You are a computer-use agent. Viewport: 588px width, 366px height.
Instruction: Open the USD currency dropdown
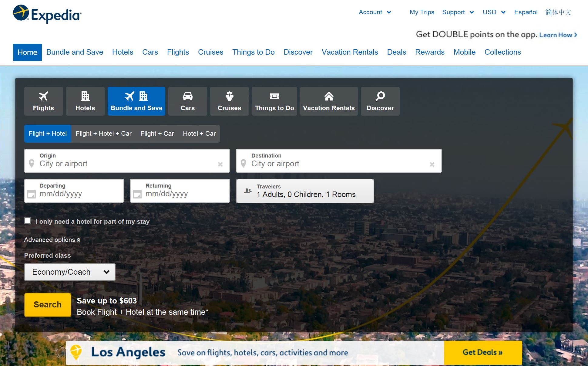pos(494,12)
